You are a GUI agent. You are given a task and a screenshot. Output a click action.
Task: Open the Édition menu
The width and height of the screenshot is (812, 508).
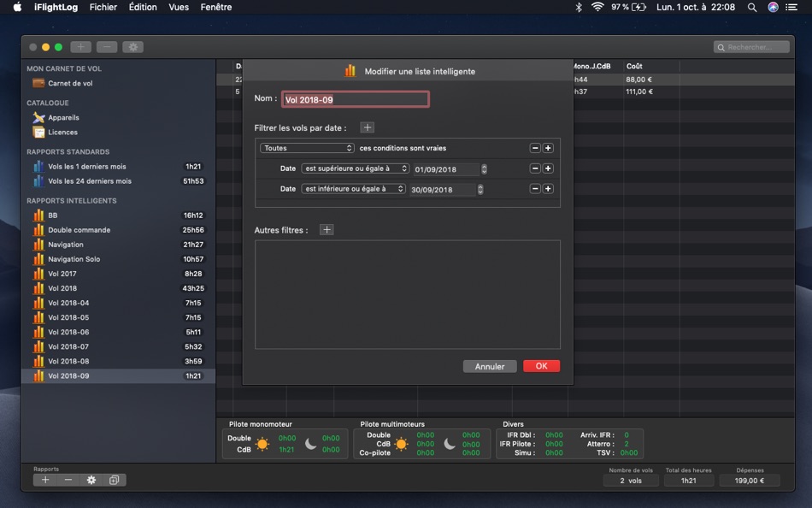[x=143, y=7]
